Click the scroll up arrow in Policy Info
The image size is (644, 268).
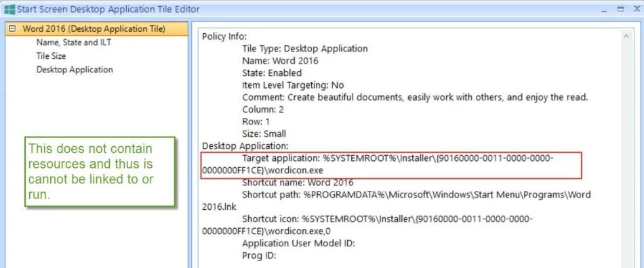click(x=626, y=36)
